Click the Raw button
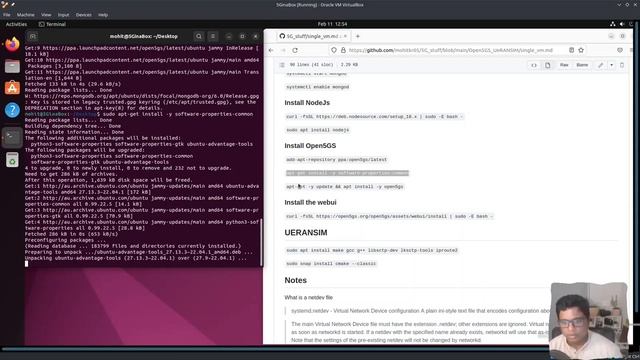 point(564,65)
